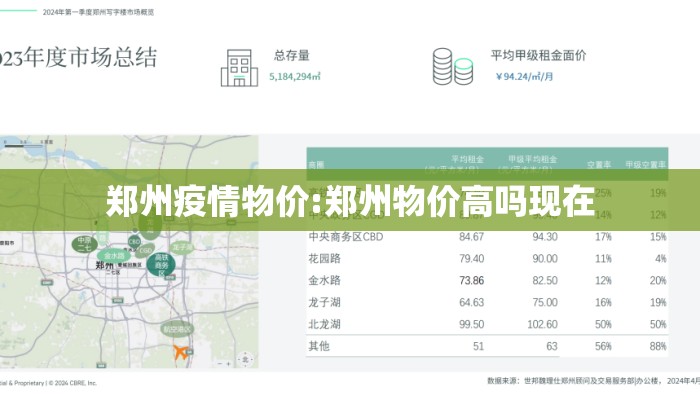
Task: Click the 其他 row label
Action: pos(319,346)
